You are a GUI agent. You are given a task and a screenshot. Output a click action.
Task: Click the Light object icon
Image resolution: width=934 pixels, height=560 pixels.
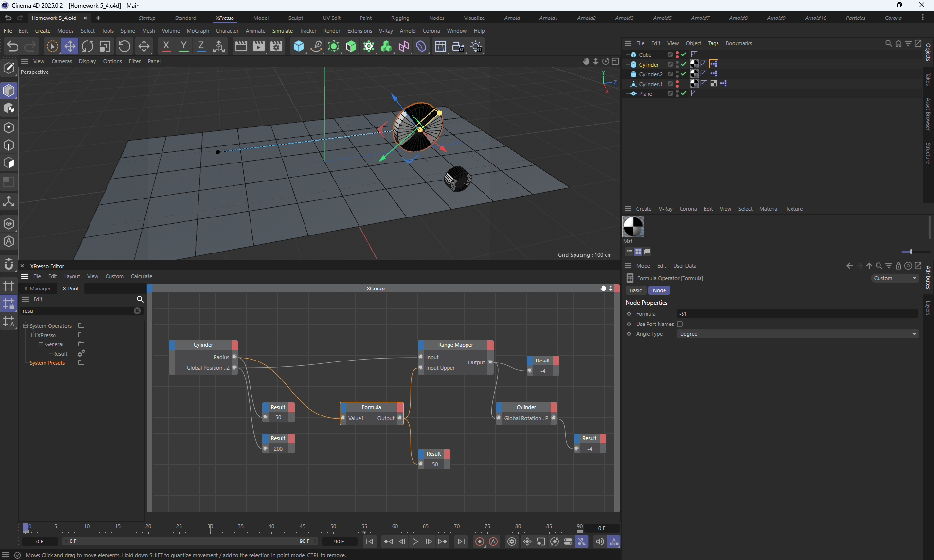tap(476, 46)
